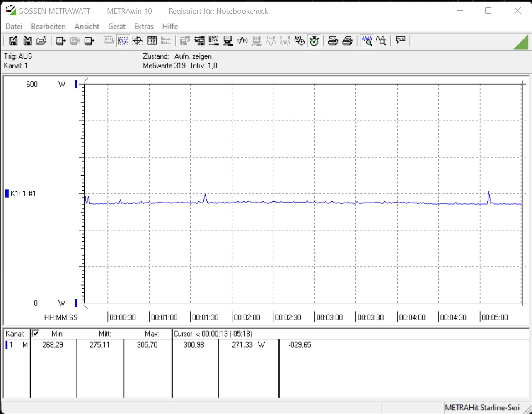Image resolution: width=532 pixels, height=414 pixels.
Task: Click the 'Trig: AUS' status text
Action: pyautogui.click(x=18, y=56)
